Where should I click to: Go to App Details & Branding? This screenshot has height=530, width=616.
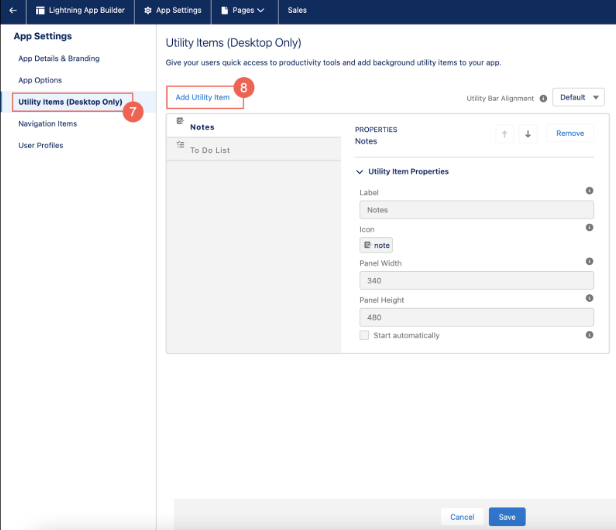pyautogui.click(x=59, y=59)
